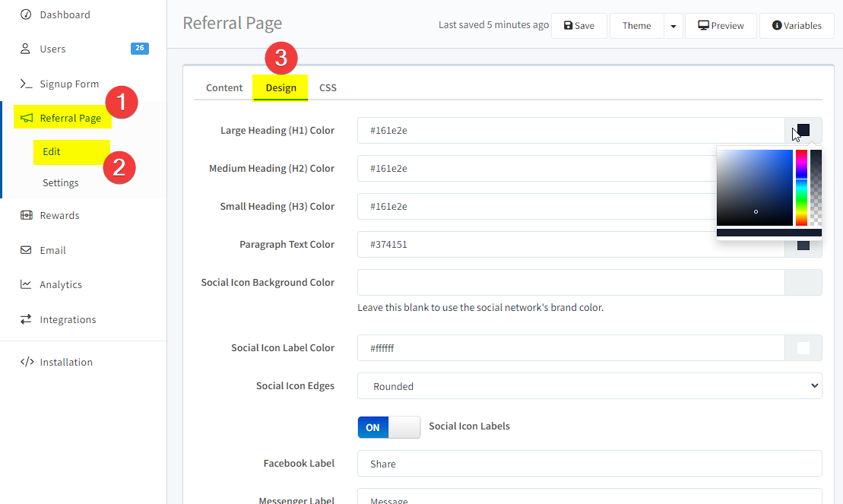This screenshot has width=843, height=504.
Task: Click the Variables info button
Action: pos(797,25)
